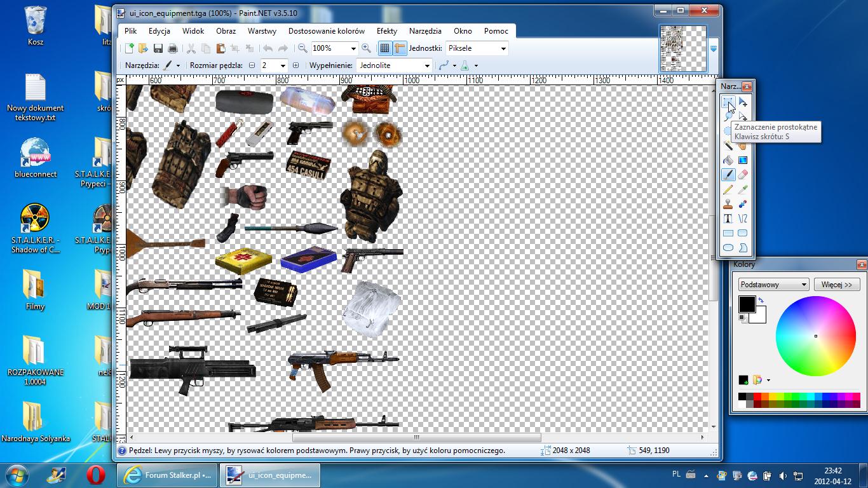The width and height of the screenshot is (868, 488).
Task: Click the Paste clipboard icon
Action: click(x=220, y=48)
